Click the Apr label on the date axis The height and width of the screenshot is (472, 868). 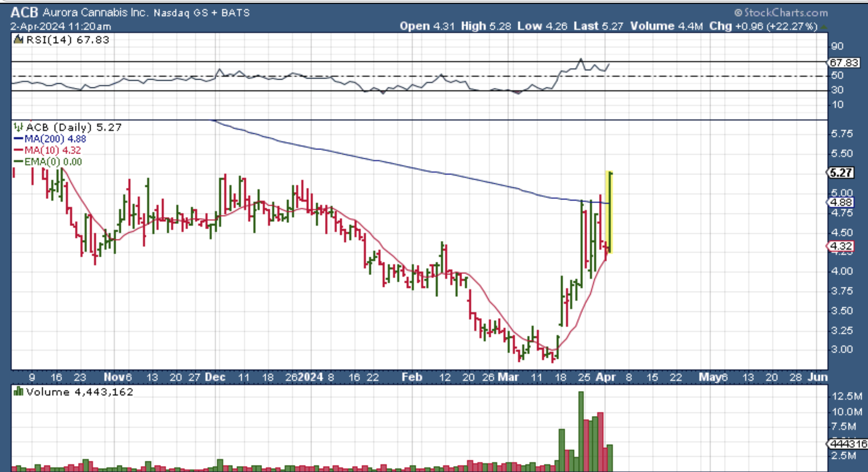(x=606, y=377)
